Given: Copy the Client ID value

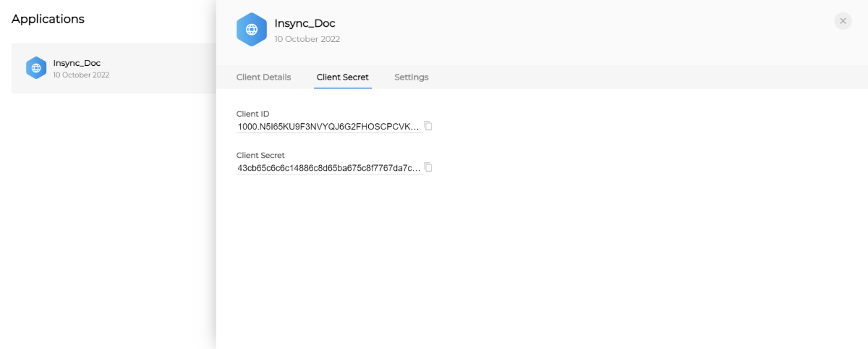Looking at the screenshot, I should click(428, 126).
